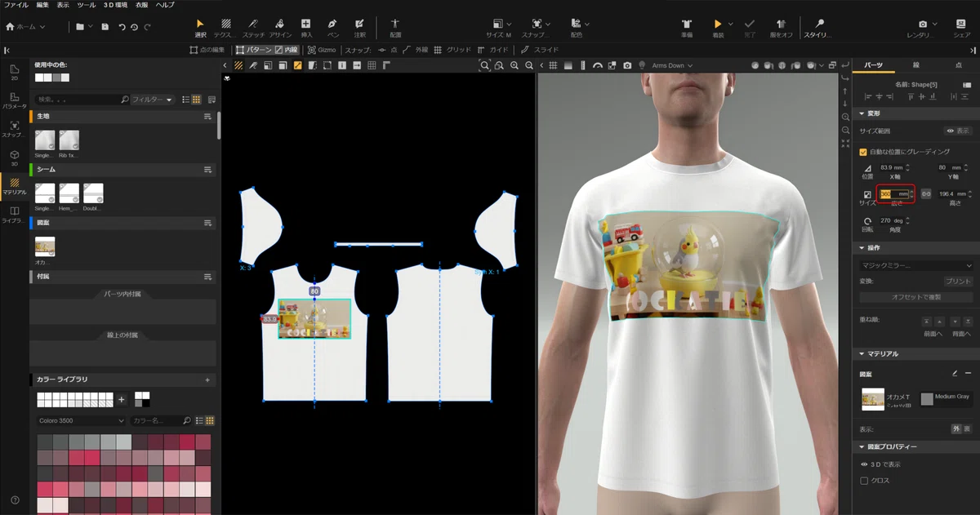Screen dimensions: 980x515
Task: Open the フィルター dropdown
Action: [x=153, y=100]
